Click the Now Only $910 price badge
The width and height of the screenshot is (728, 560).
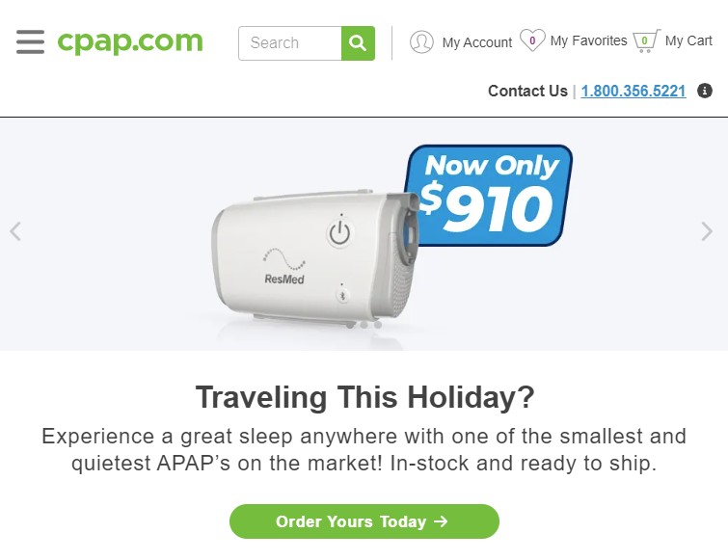pos(492,195)
